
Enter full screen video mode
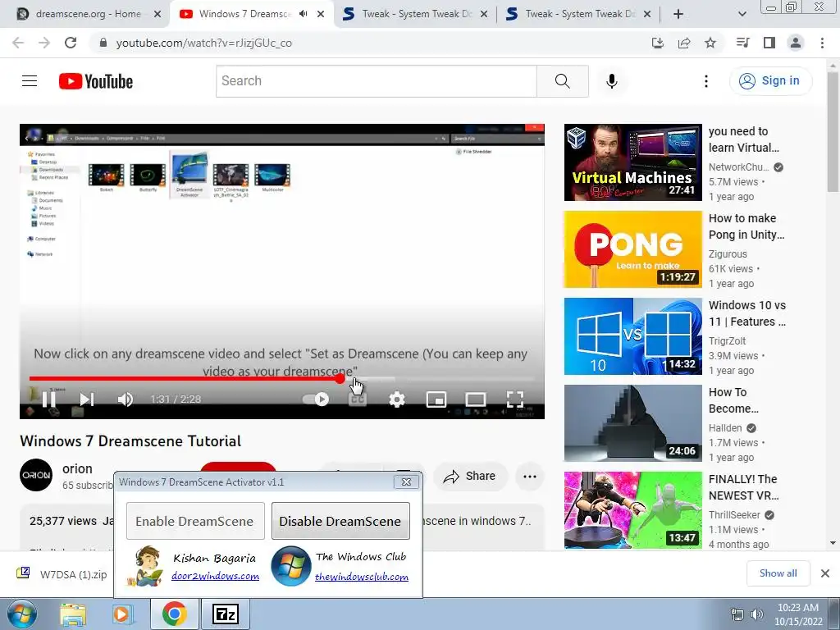(x=515, y=399)
